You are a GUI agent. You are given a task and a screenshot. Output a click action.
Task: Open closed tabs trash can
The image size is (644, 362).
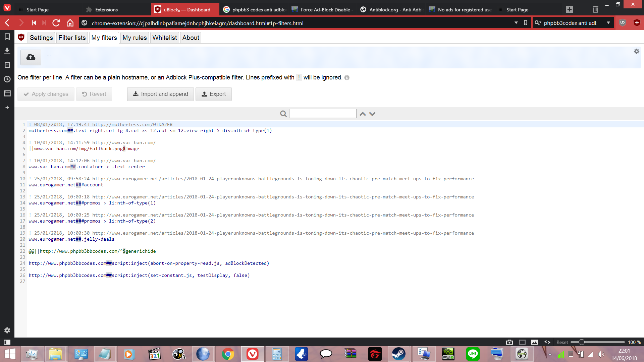[595, 9]
